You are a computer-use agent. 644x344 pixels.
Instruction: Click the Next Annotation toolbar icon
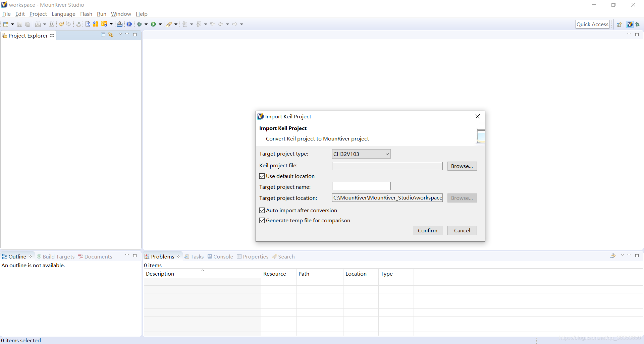tap(185, 24)
